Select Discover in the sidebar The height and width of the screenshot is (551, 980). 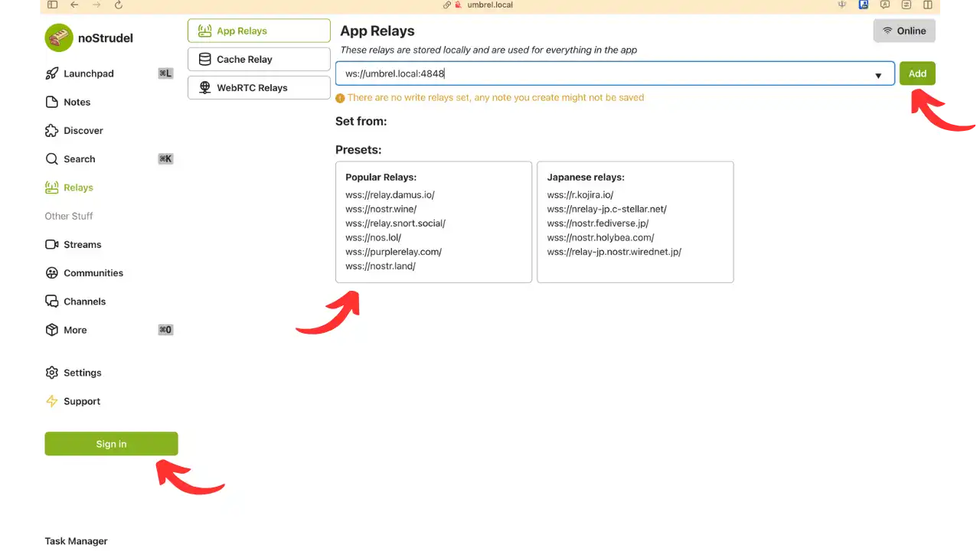[x=83, y=130]
